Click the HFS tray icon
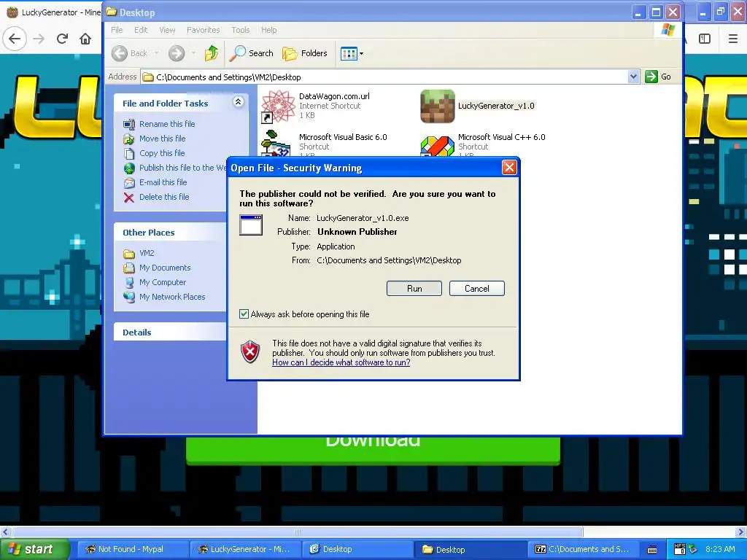 tap(680, 549)
